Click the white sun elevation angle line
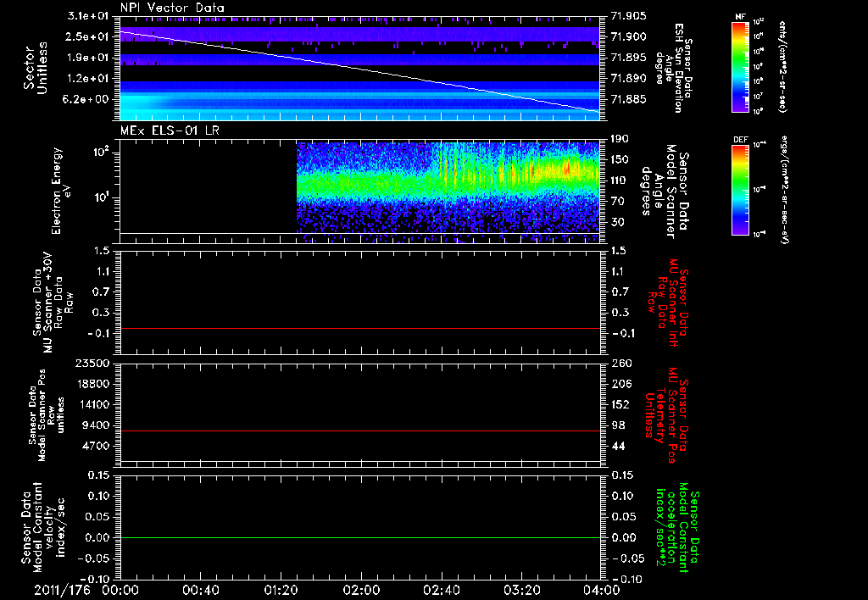This screenshot has height=600, width=868. point(360,70)
